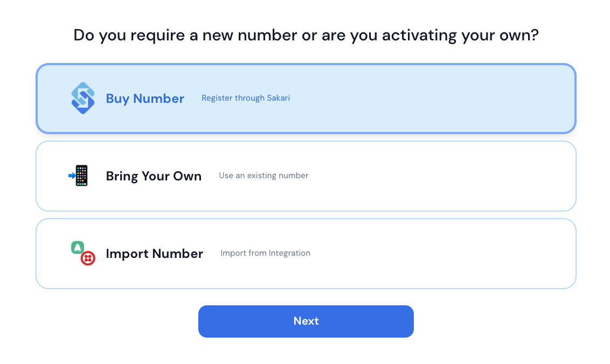Click the word 'Sakari' in the first card
Image resolution: width=610 pixels, height=364 pixels.
(278, 98)
